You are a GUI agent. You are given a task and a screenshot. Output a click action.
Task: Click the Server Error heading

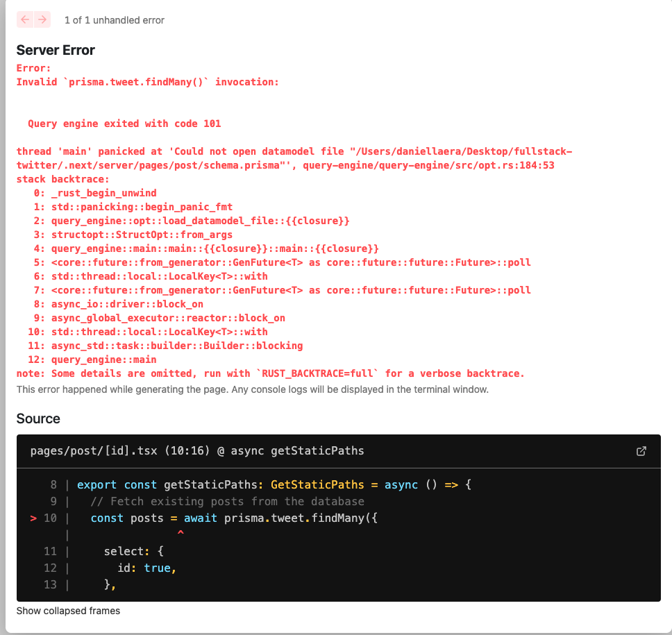point(56,50)
